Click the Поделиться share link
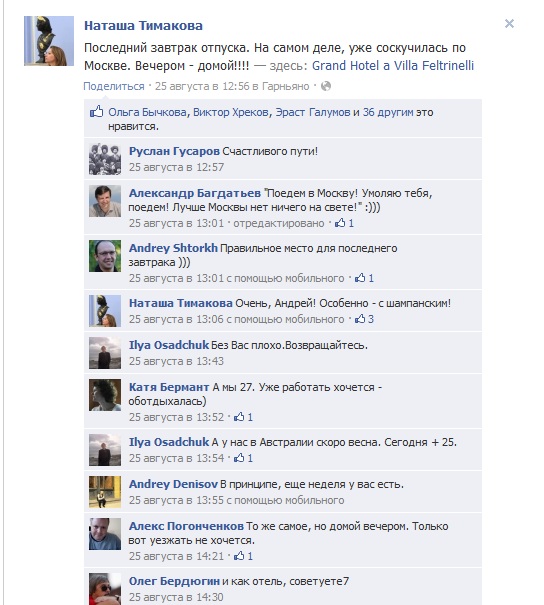The image size is (544, 605). pos(114,86)
